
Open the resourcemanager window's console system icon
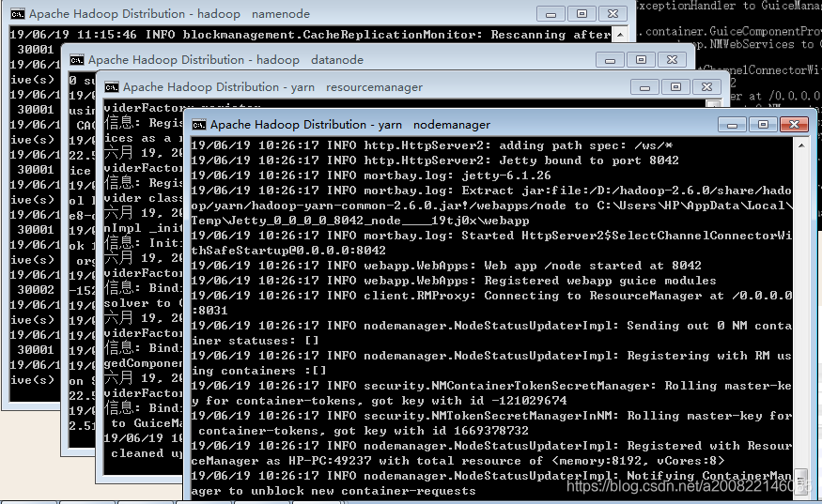click(x=112, y=87)
